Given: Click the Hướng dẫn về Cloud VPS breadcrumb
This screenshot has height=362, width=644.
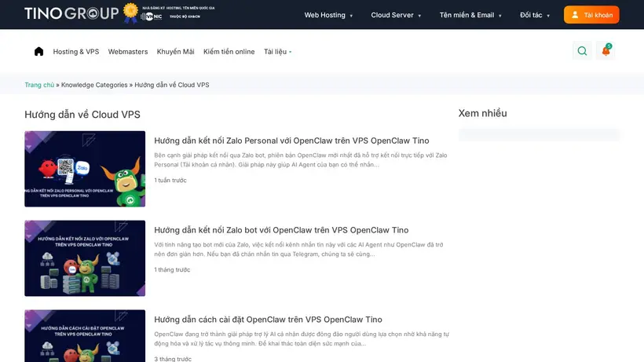Looking at the screenshot, I should [x=172, y=85].
